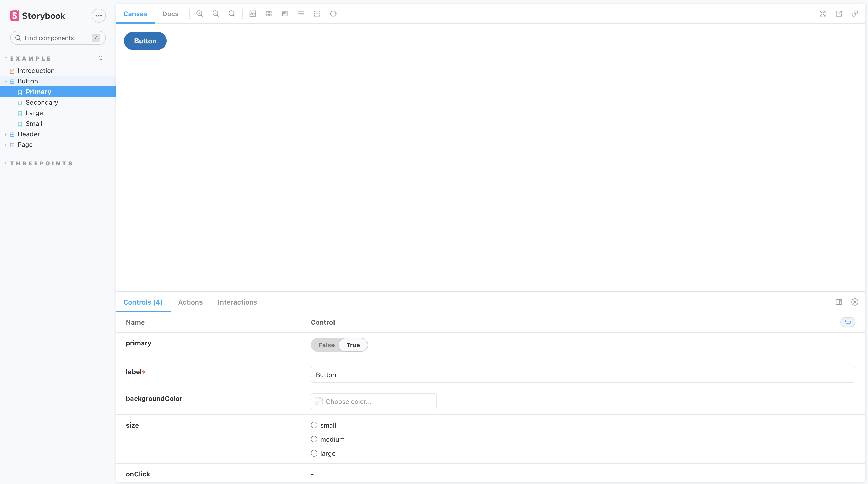The width and height of the screenshot is (868, 484).
Task: Enable the measure tool icon
Action: click(301, 14)
